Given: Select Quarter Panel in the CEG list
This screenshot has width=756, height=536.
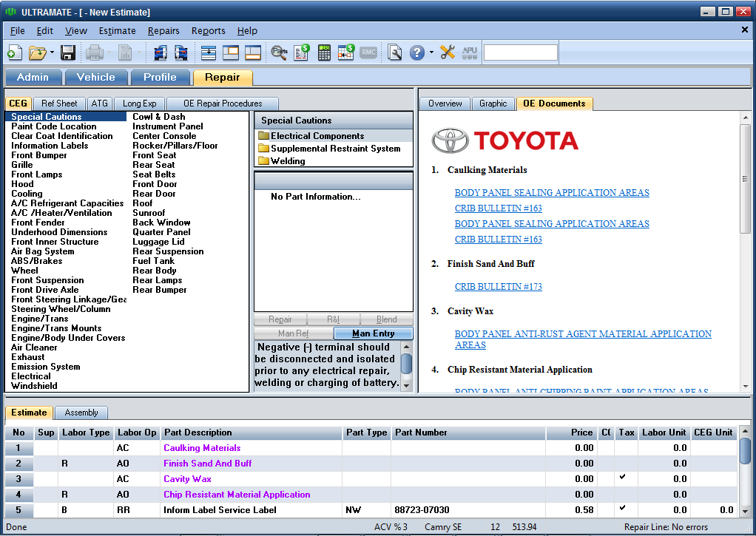Looking at the screenshot, I should click(161, 232).
